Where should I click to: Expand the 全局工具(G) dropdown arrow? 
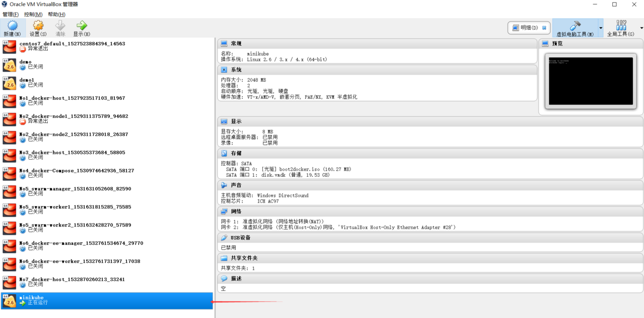(x=641, y=28)
